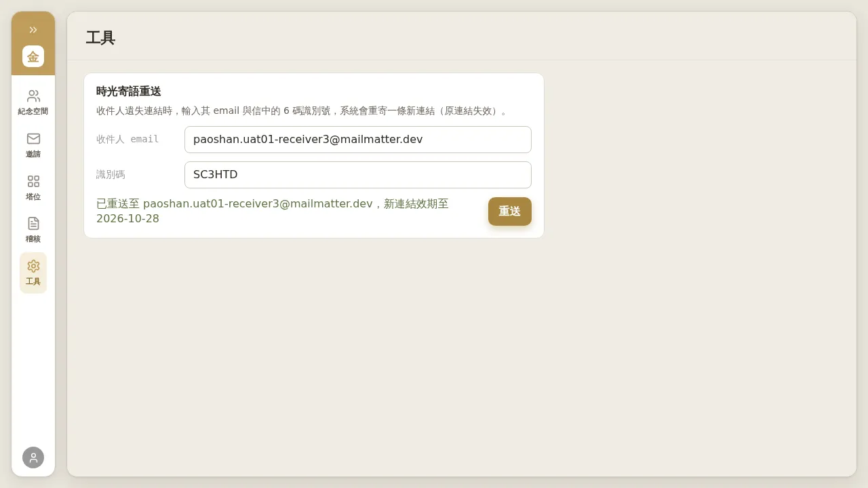Click the 重送 button
Screen dimensions: 868x488
pos(510,211)
